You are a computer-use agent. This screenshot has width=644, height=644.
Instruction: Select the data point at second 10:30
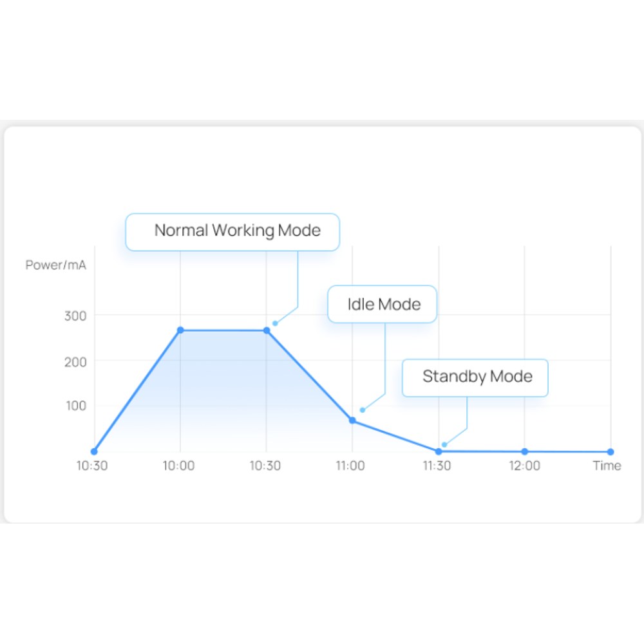267,330
